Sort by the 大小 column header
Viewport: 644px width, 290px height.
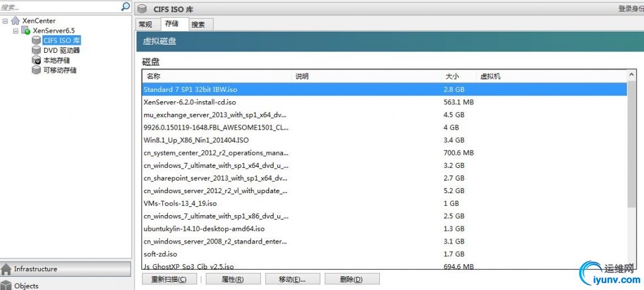coord(459,76)
